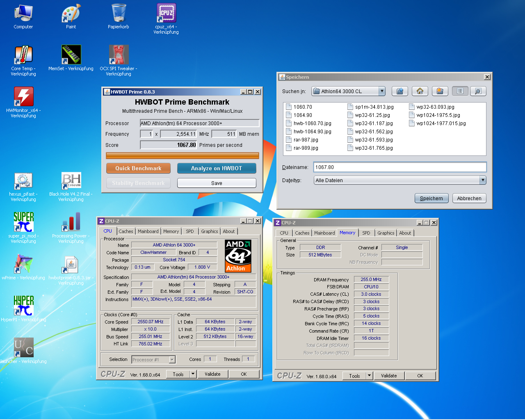Click Validate in CPU-Z Memory window
The image size is (525, 420).
coord(389,376)
